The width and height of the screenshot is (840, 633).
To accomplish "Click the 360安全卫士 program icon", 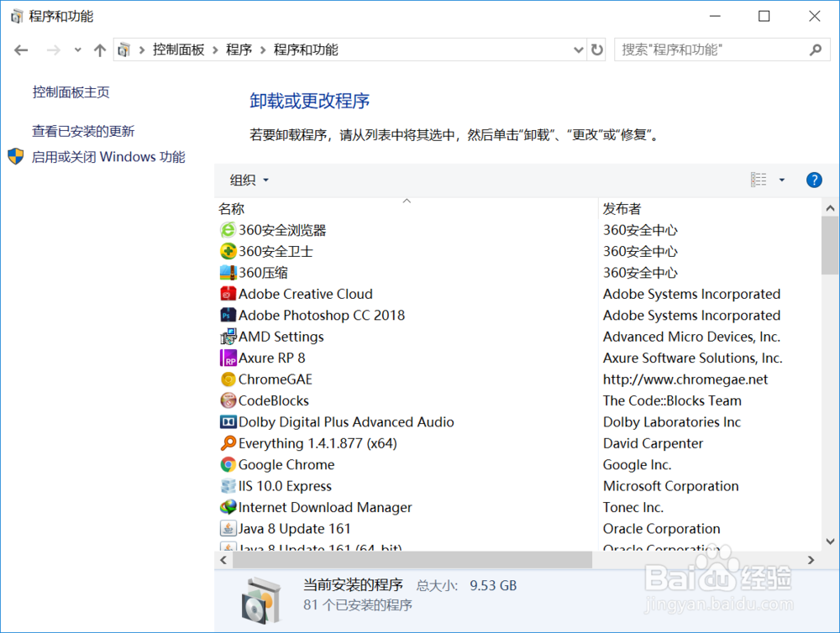I will (x=228, y=251).
